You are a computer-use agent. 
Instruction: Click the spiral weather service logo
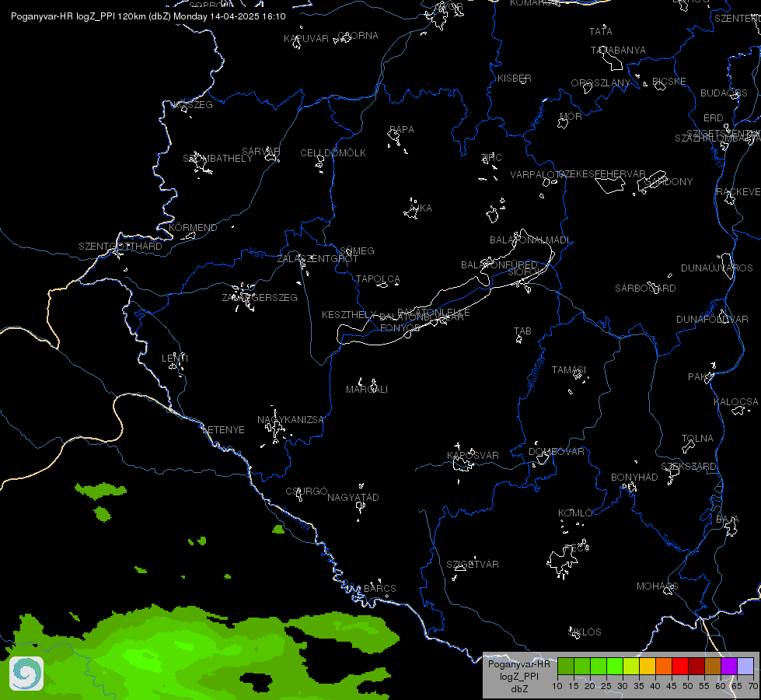pyautogui.click(x=26, y=673)
